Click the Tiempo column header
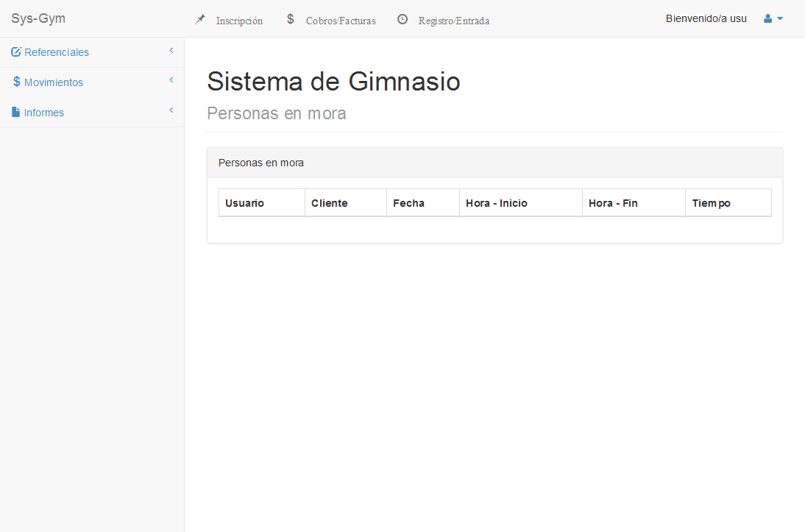 click(711, 203)
